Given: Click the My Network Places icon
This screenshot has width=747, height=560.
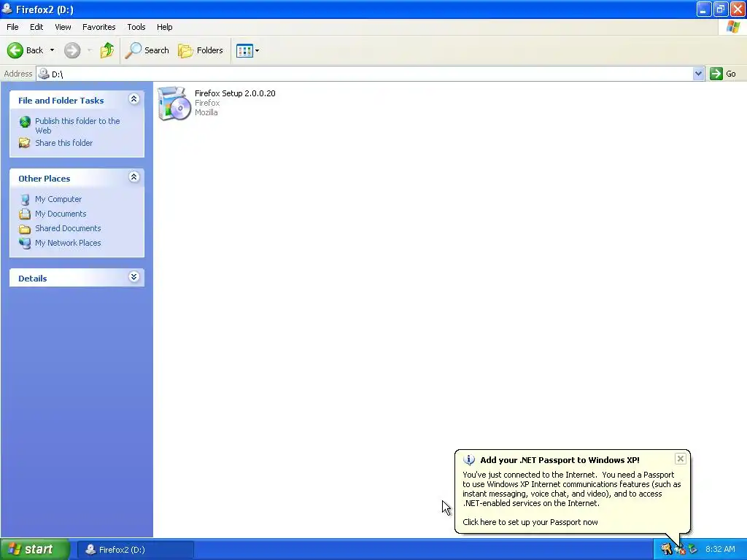Looking at the screenshot, I should tap(25, 243).
